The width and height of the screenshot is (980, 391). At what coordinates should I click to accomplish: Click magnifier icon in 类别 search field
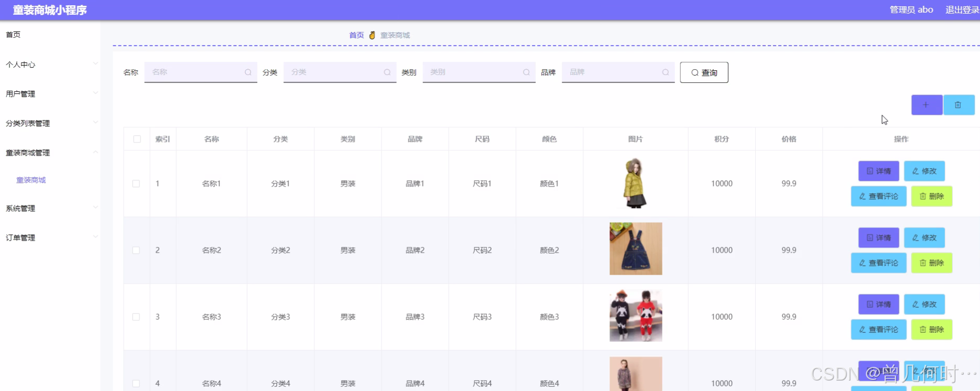click(526, 72)
